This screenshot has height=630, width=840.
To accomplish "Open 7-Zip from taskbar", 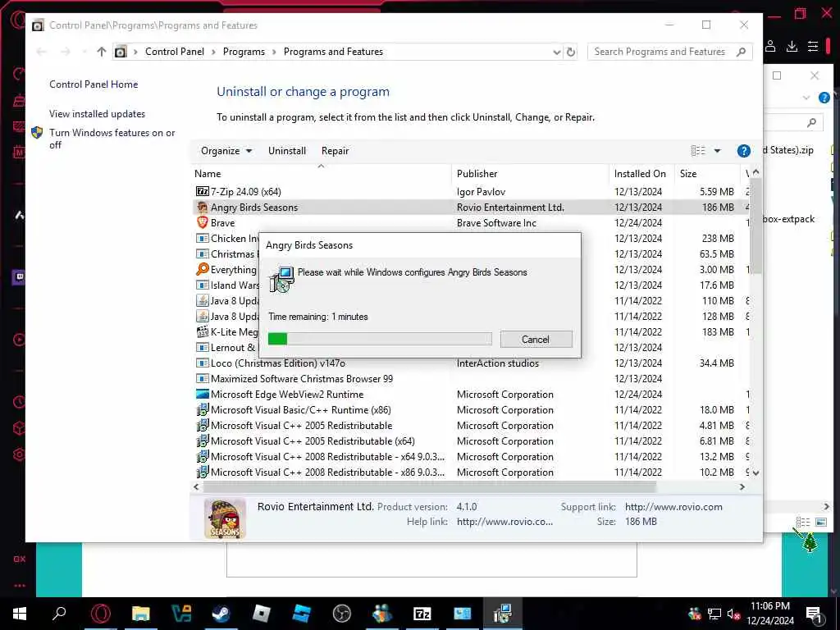I will click(x=422, y=613).
